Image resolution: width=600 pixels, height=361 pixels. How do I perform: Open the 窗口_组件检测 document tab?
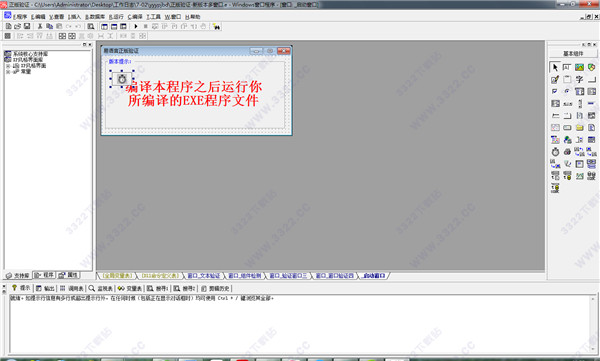(245, 276)
